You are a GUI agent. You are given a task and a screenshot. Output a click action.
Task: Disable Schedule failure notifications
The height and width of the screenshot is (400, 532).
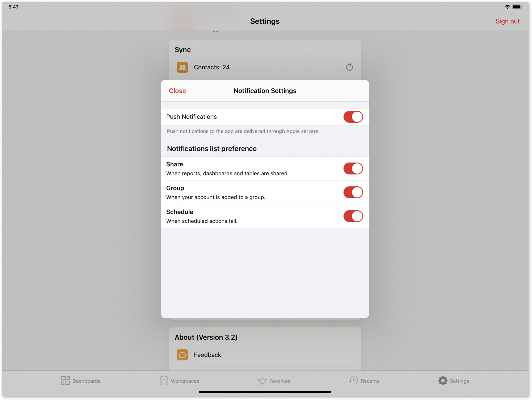click(353, 216)
